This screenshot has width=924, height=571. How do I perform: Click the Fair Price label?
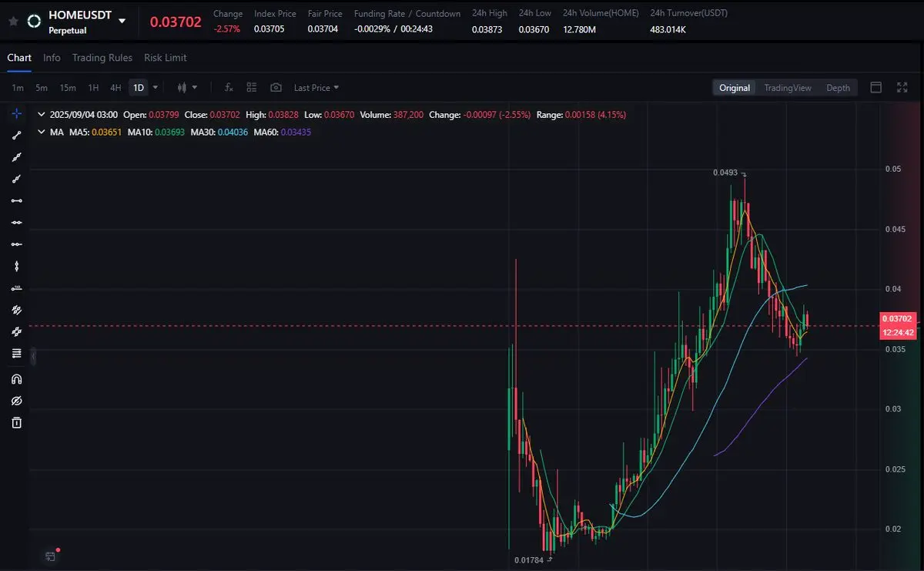[325, 14]
